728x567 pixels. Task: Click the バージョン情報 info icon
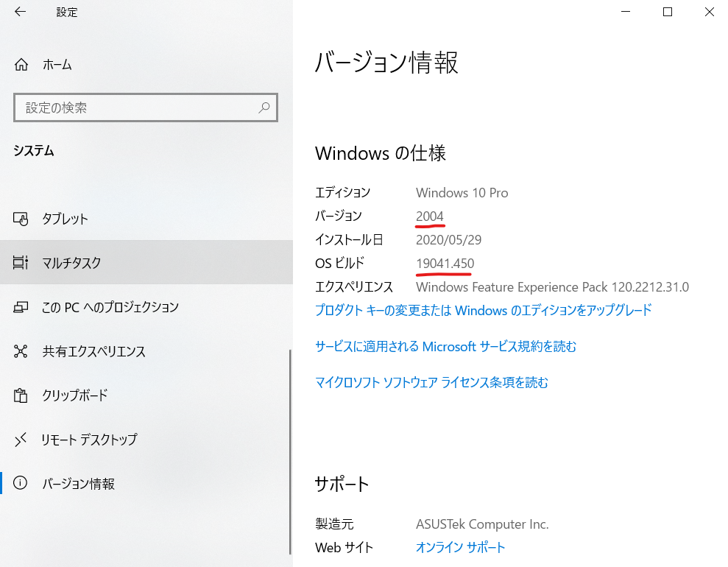coord(20,483)
